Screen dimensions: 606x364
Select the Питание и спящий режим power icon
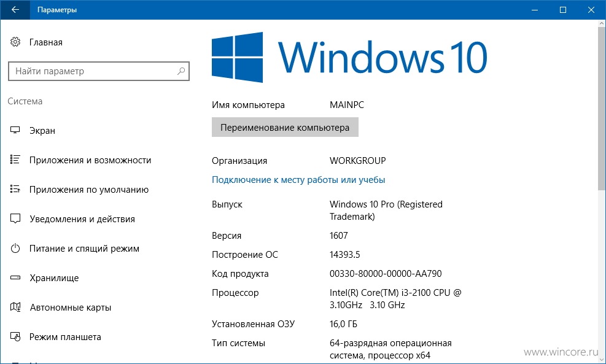point(15,248)
